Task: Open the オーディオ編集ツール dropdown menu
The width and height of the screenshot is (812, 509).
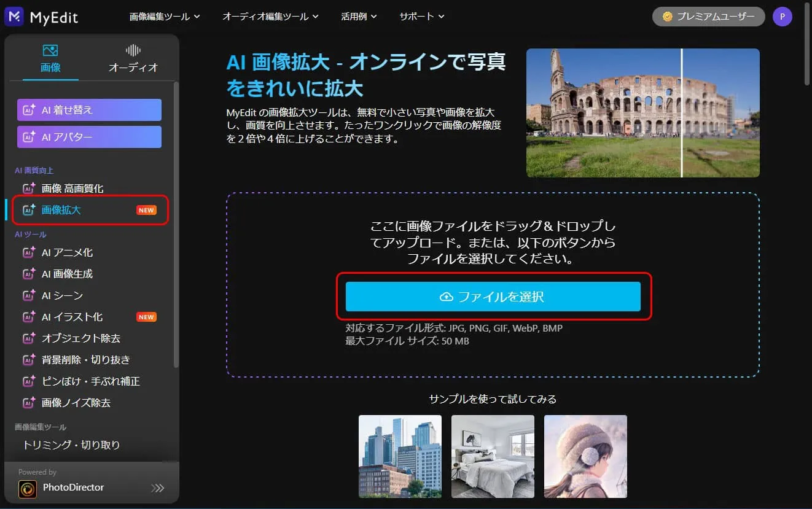Action: point(270,17)
